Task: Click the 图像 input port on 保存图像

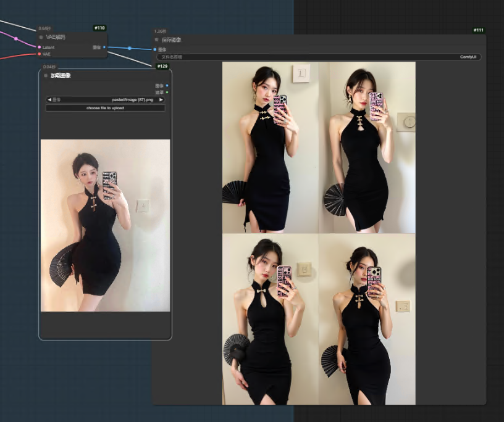Action: (x=155, y=49)
